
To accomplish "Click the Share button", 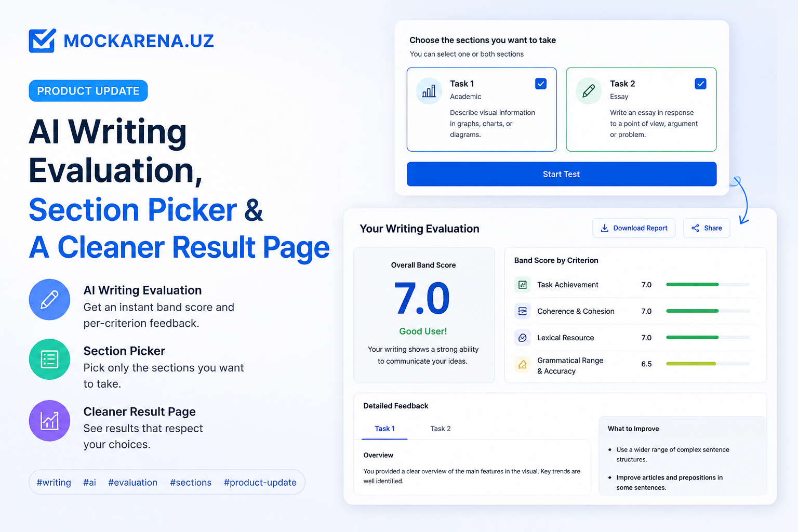I will 707,228.
